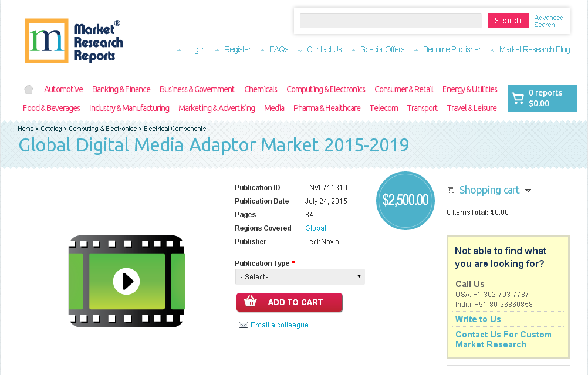Viewport: 588px width, 375px height.
Task: Click the Global regions covered link
Action: (315, 228)
